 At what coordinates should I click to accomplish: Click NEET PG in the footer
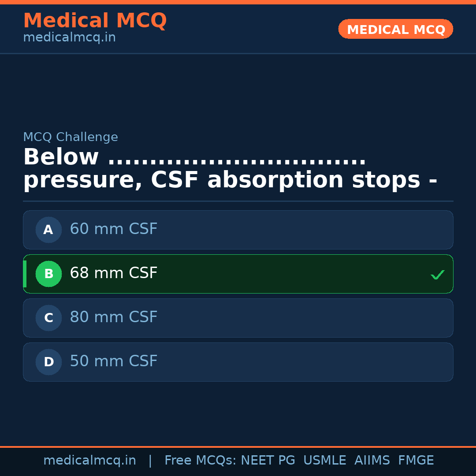[x=268, y=461]
